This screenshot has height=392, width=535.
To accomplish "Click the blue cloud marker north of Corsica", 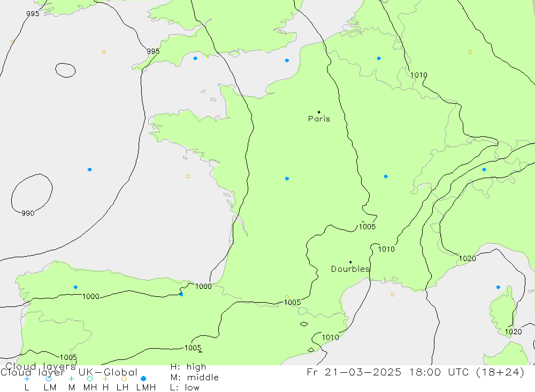I will click(x=498, y=287).
